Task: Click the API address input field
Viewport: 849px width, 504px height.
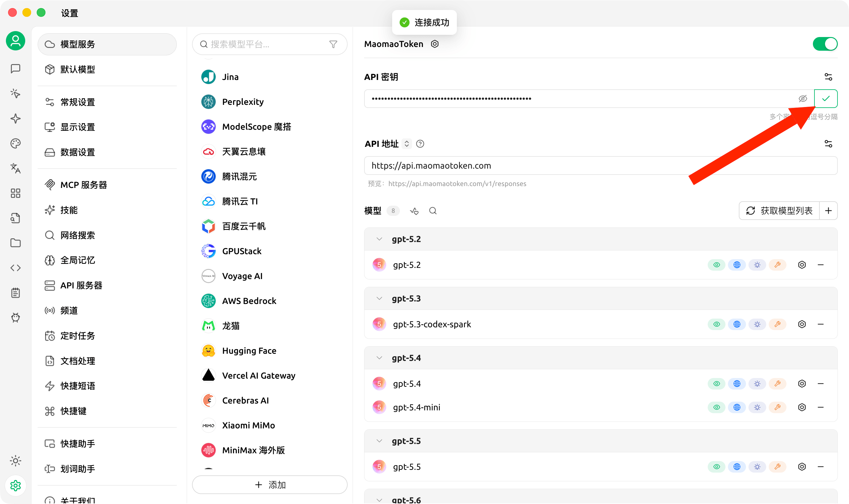Action: [x=601, y=166]
